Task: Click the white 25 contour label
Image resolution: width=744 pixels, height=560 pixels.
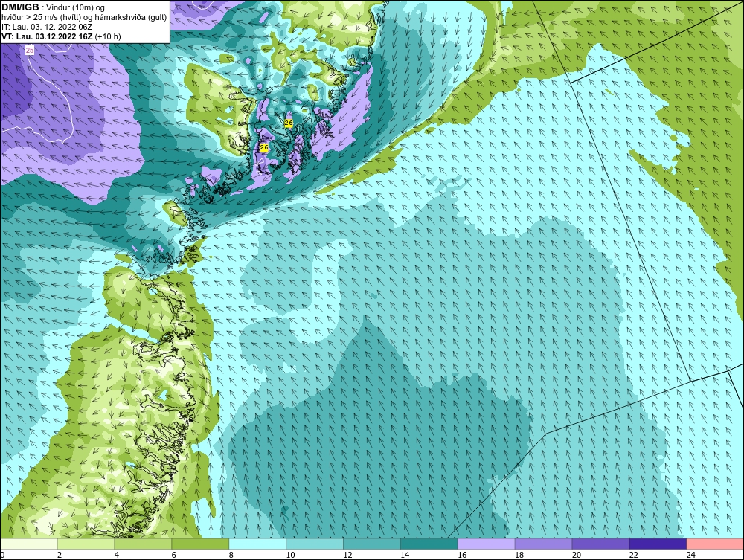Action: coord(30,50)
